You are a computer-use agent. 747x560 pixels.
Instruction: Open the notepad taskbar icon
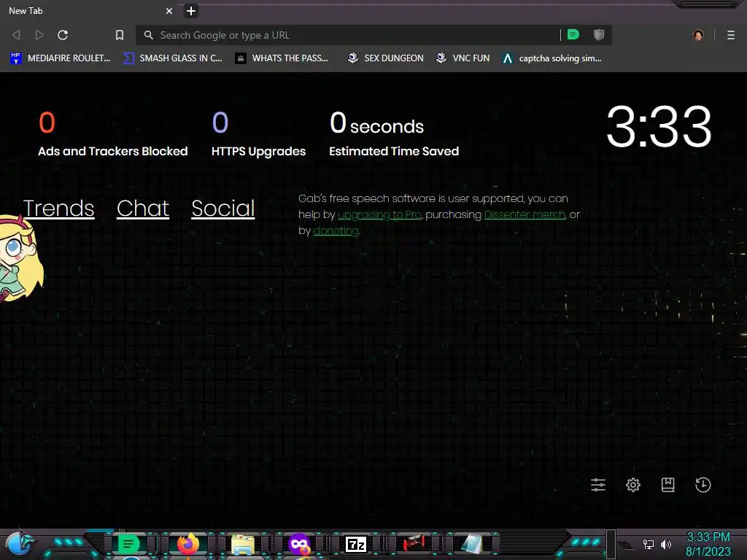(x=471, y=544)
